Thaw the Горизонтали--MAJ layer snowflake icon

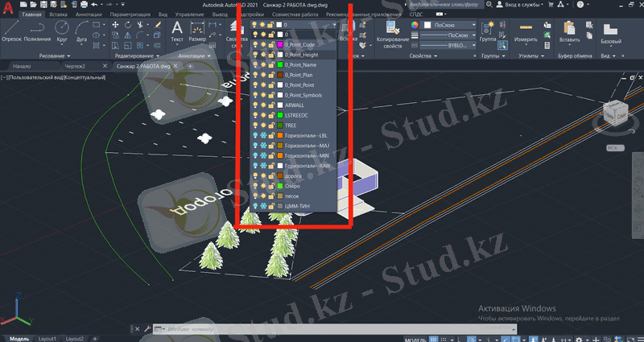(263, 146)
